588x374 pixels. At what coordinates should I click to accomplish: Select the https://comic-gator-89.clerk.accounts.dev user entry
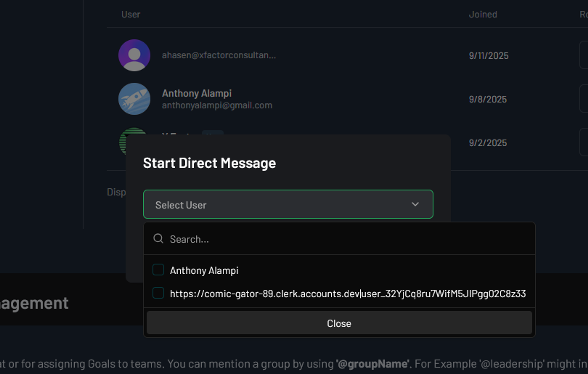348,294
